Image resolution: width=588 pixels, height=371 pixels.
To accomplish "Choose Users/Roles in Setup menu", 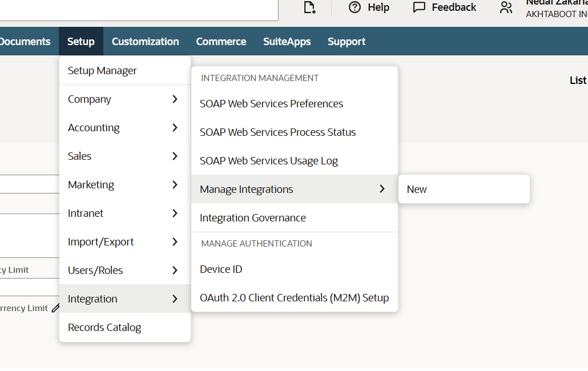I will 125,270.
